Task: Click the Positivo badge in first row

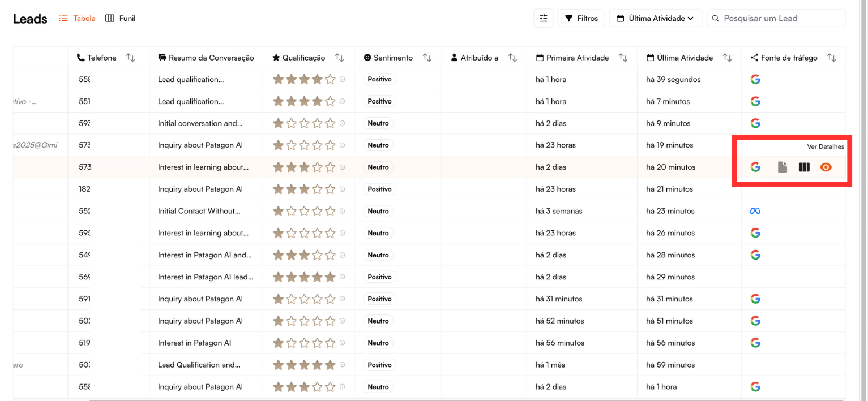Action: pos(379,79)
